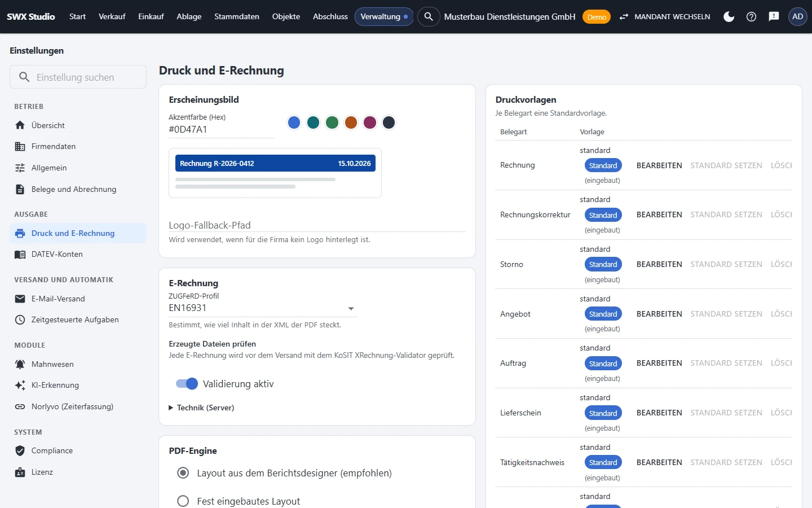Click the Akzentfarbe hex input field
The image size is (812, 508).
tap(222, 129)
